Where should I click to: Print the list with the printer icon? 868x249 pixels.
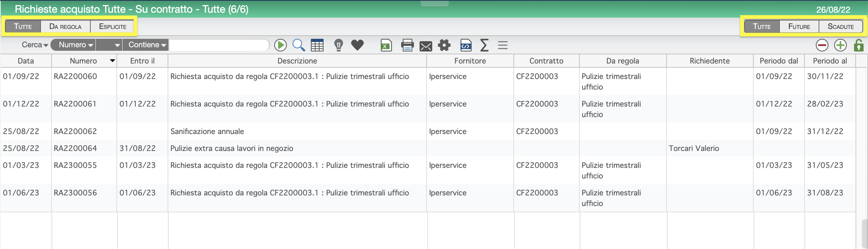click(407, 45)
